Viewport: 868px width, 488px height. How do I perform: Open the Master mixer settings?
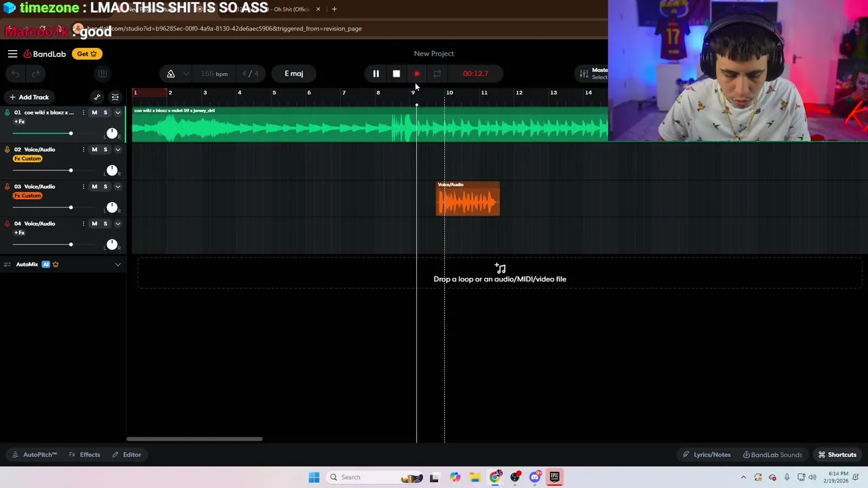click(592, 73)
